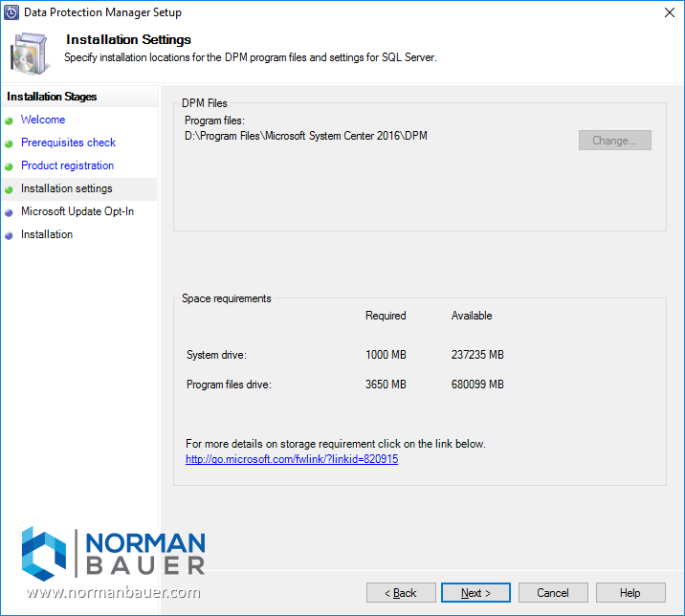Click the Program files drive: label

pyautogui.click(x=229, y=385)
